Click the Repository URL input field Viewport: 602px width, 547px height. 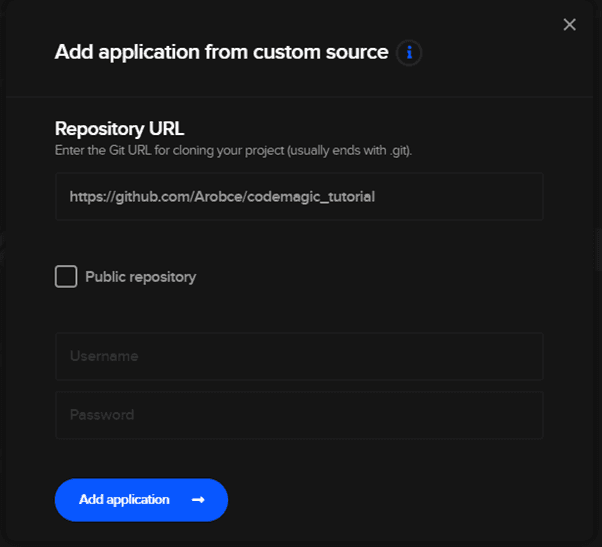click(x=299, y=197)
